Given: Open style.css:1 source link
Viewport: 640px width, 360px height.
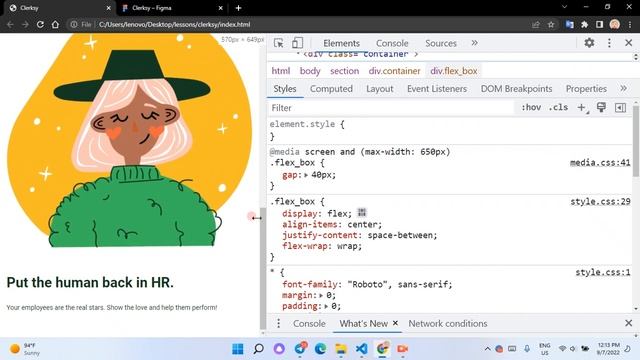Looking at the screenshot, I should (603, 273).
